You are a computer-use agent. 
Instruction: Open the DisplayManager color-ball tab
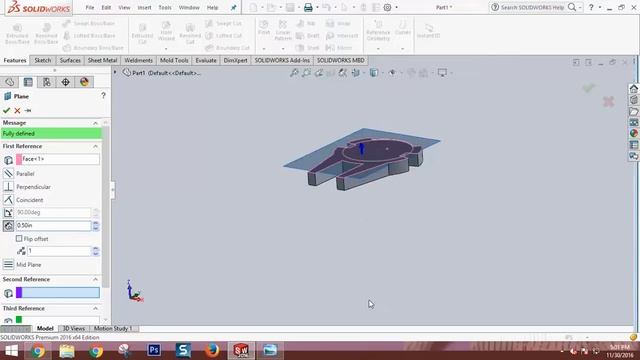coord(84,82)
